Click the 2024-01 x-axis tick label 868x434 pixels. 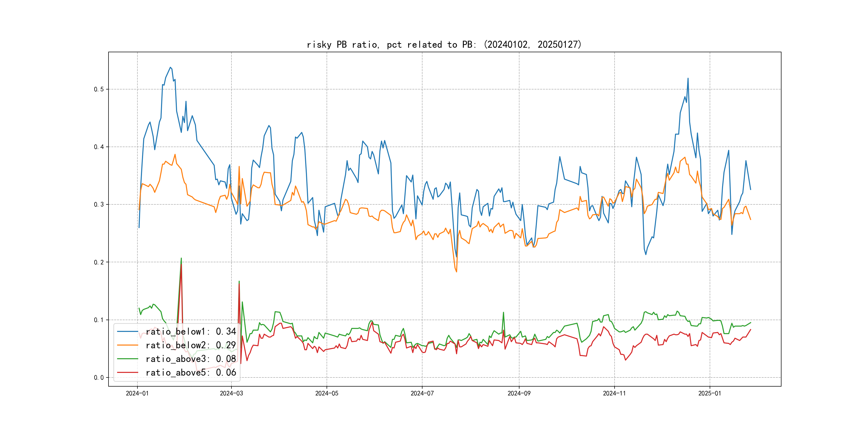pyautogui.click(x=137, y=393)
